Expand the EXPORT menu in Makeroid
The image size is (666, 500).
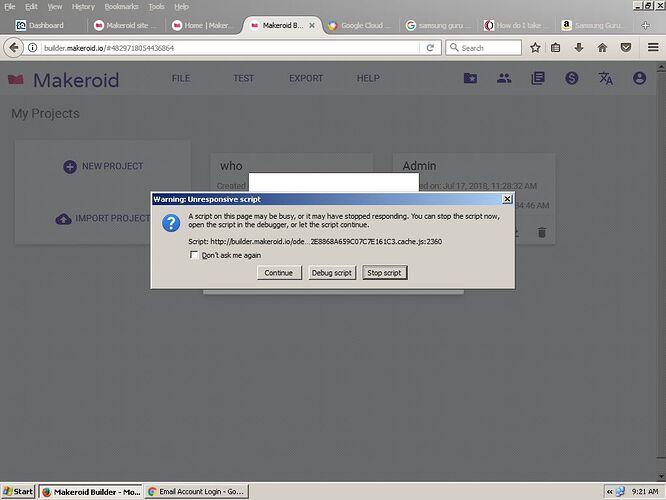(x=306, y=79)
